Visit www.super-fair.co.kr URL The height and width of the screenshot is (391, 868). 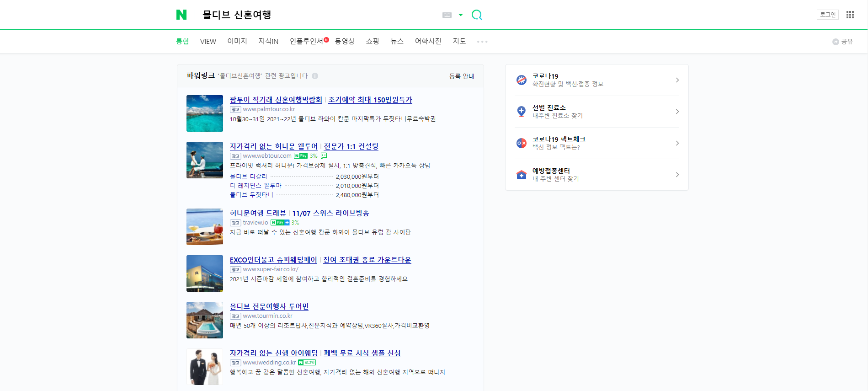point(271,269)
